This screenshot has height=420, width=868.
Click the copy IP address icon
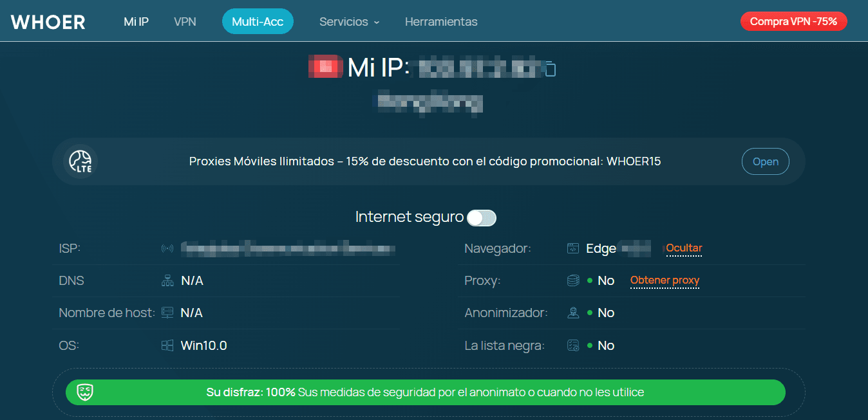[551, 68]
